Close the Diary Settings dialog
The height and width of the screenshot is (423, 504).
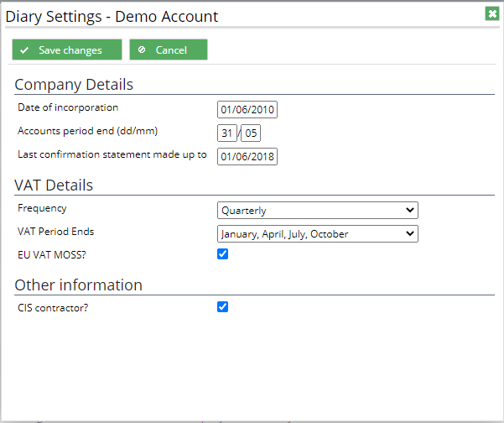click(x=491, y=13)
